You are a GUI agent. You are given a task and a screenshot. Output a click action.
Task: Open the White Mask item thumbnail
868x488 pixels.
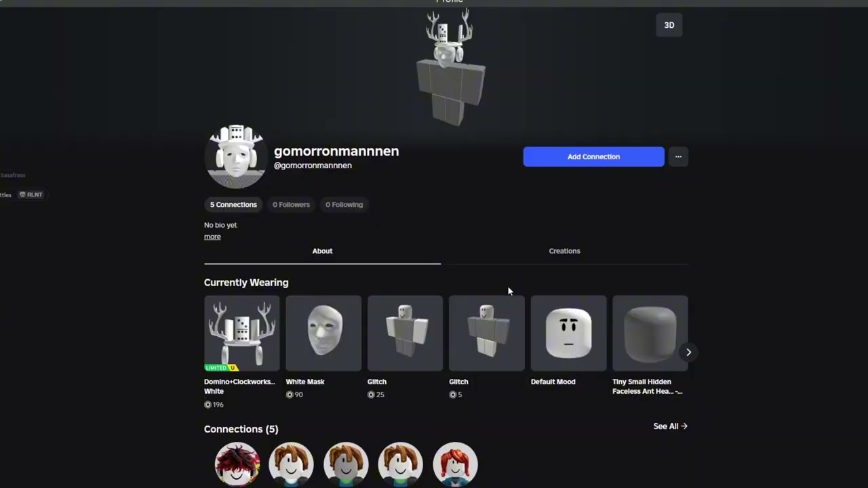323,333
